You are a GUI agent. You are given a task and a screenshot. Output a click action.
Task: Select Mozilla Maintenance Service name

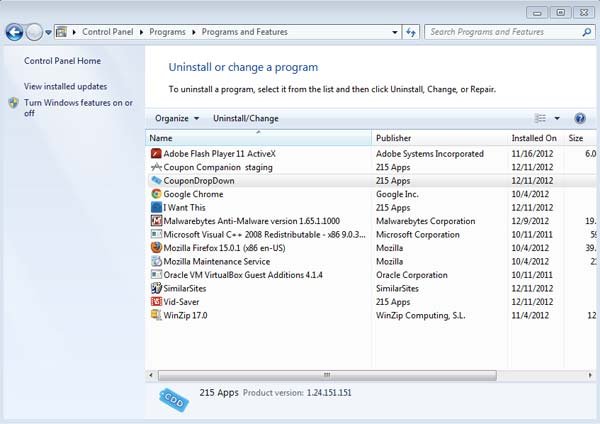point(217,261)
